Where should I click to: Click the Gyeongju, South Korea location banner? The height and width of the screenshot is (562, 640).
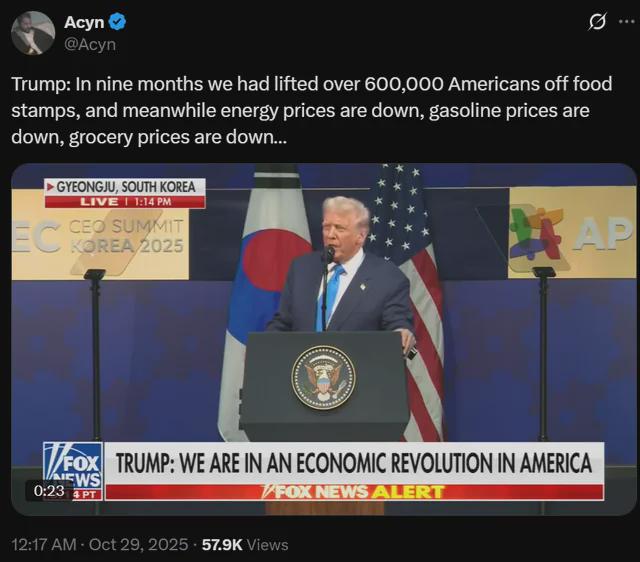pos(125,187)
